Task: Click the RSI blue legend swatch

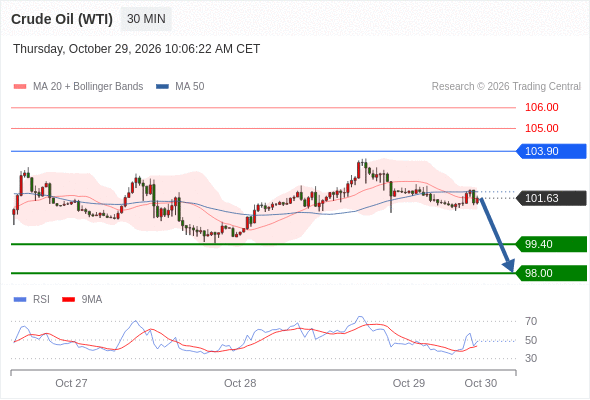Action: pyautogui.click(x=20, y=300)
